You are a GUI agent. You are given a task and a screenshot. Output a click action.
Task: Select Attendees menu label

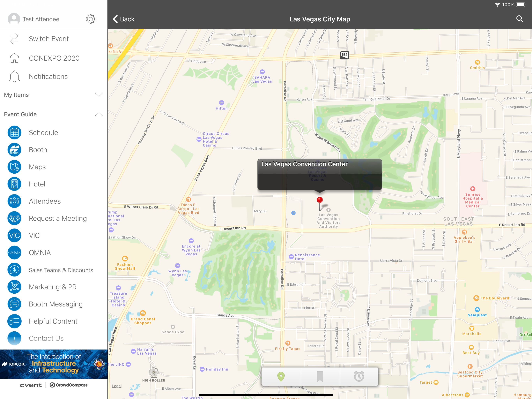[x=45, y=201]
